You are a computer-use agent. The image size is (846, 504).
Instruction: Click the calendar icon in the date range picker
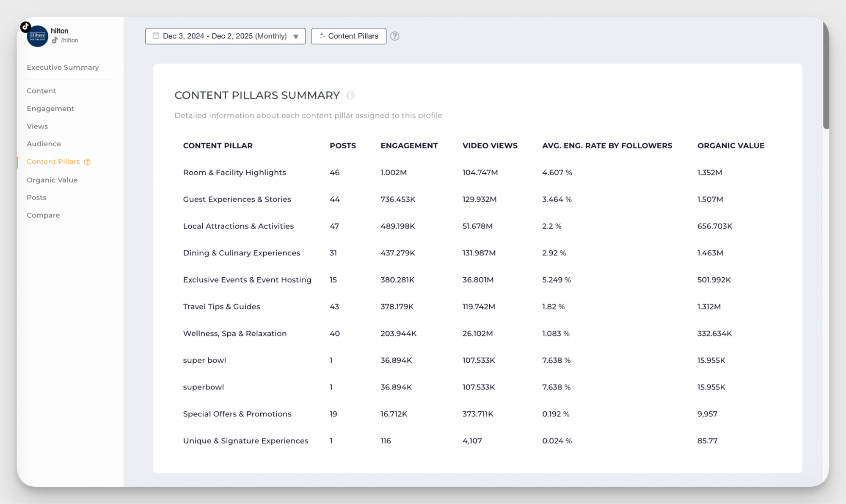tap(155, 36)
